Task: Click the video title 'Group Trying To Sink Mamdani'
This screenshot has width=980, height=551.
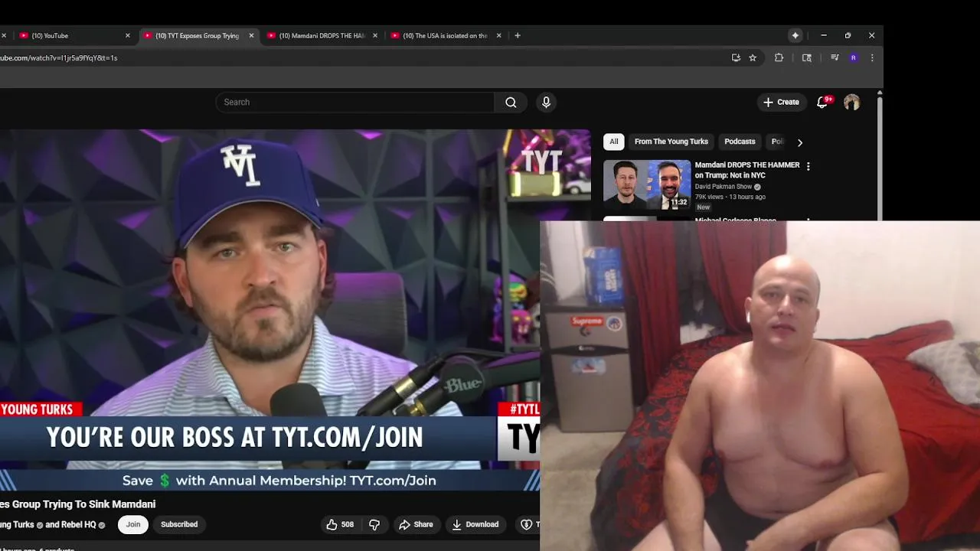Action: [83, 504]
